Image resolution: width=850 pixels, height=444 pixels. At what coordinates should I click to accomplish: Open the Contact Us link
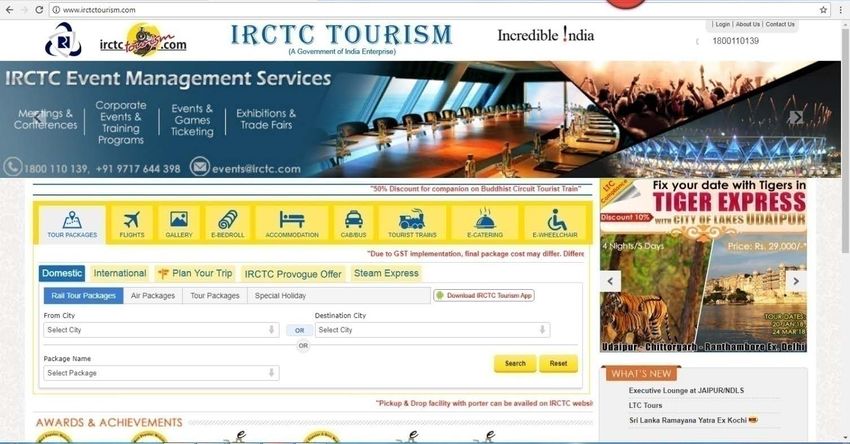(x=780, y=24)
